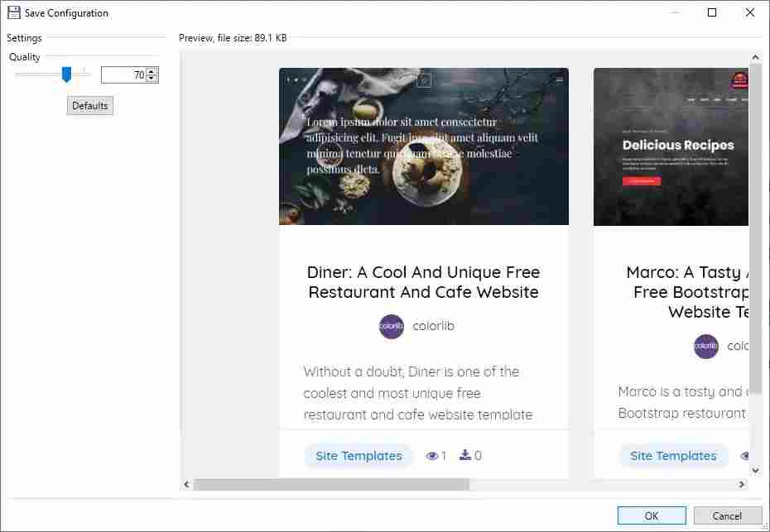The image size is (770, 532).
Task: Click the colorlib avatar under Diner title
Action: (x=392, y=327)
